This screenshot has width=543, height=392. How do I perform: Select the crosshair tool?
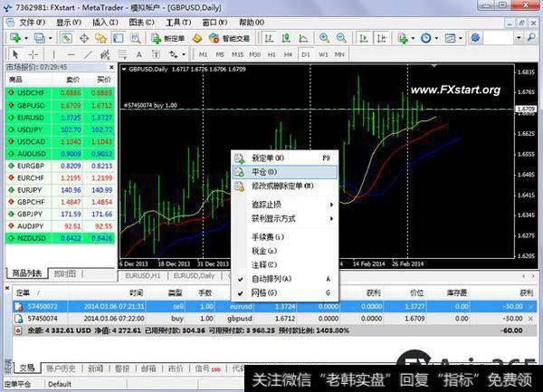(x=33, y=54)
